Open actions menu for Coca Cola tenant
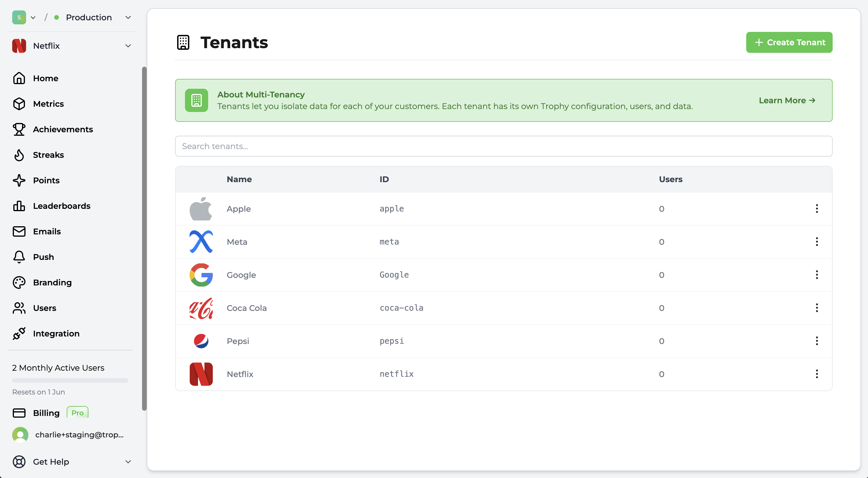This screenshot has height=478, width=868. tap(817, 308)
